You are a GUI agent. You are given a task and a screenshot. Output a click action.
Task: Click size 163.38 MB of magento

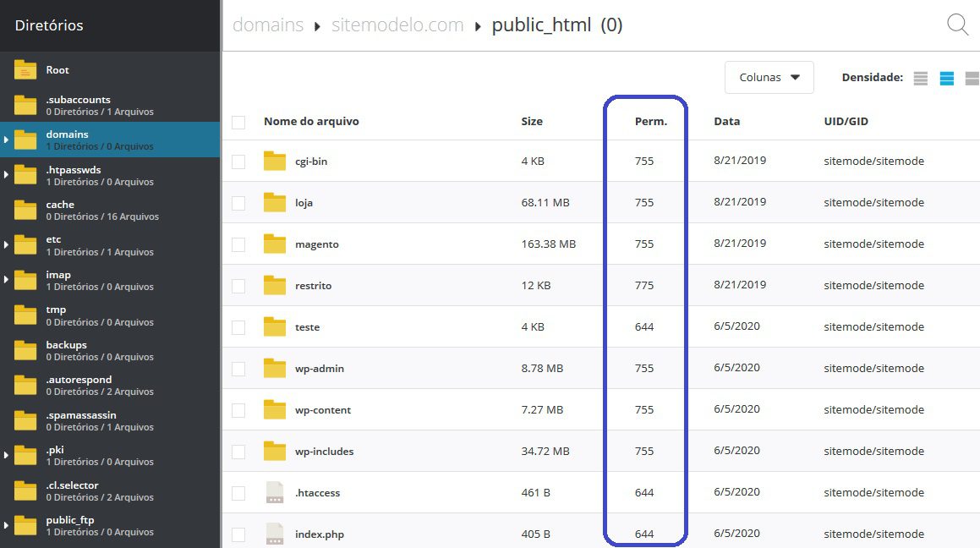tap(549, 244)
